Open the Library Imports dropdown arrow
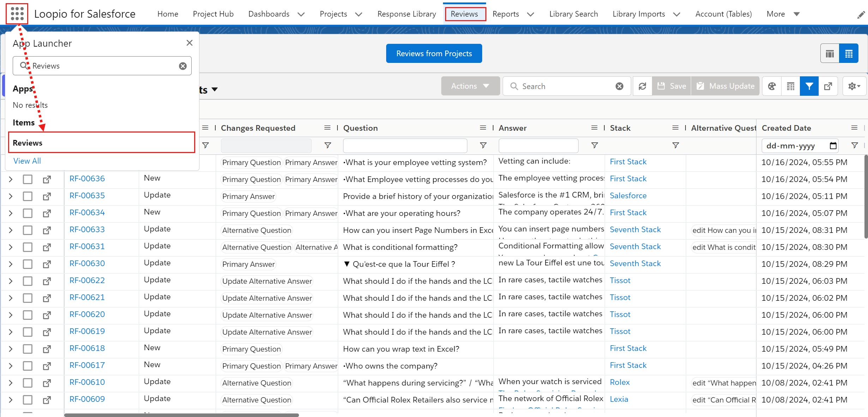The width and height of the screenshot is (868, 417). (x=677, y=14)
